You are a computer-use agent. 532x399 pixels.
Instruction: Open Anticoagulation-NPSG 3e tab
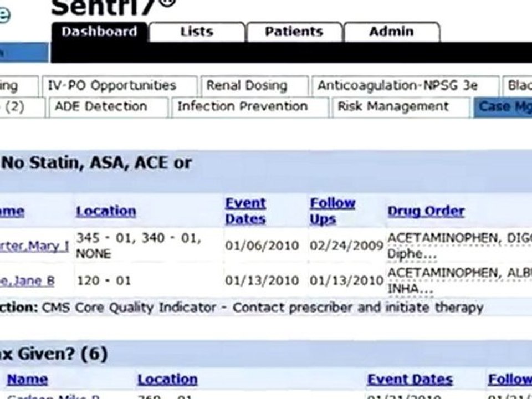coord(405,85)
